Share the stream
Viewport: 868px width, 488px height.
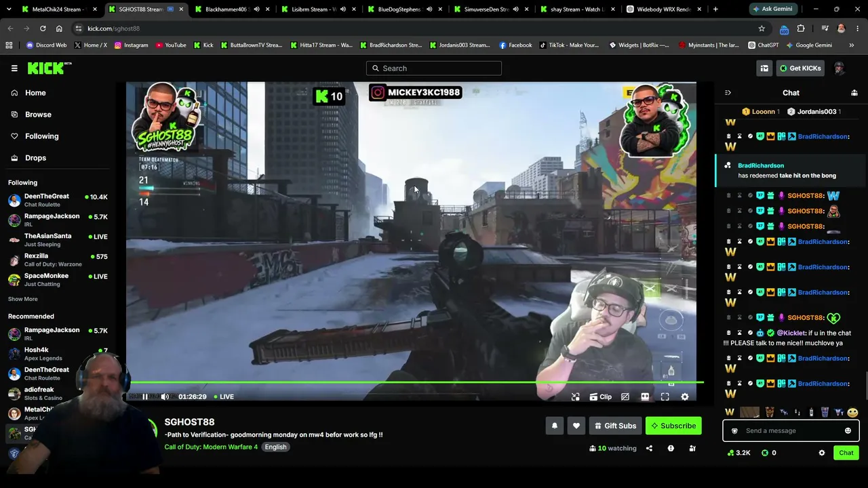coord(649,448)
